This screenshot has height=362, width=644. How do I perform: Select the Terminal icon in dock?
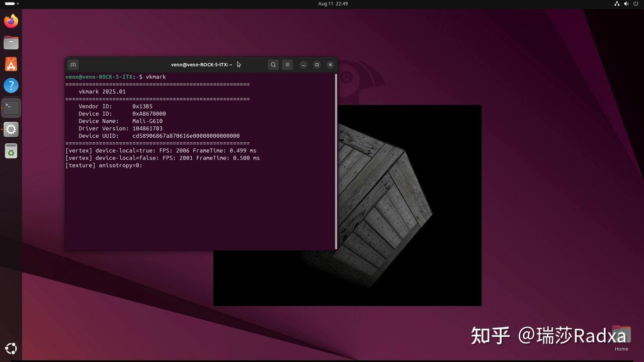[x=11, y=107]
